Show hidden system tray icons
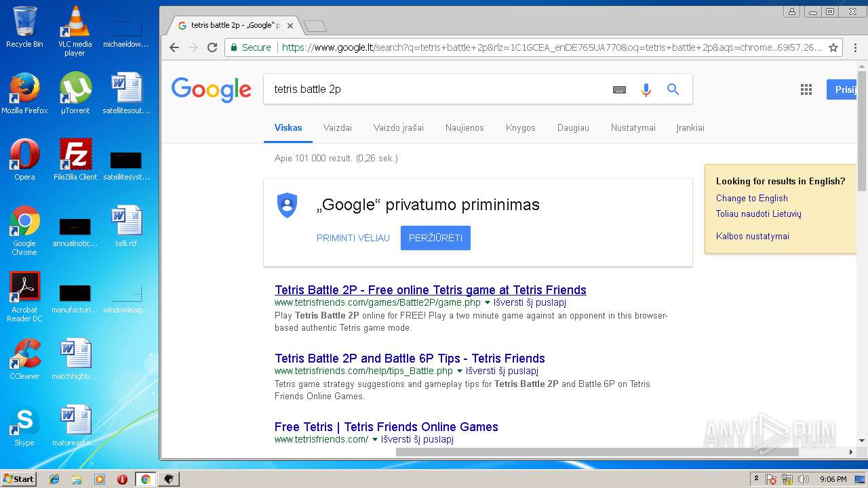This screenshot has height=488, width=868. (x=756, y=479)
